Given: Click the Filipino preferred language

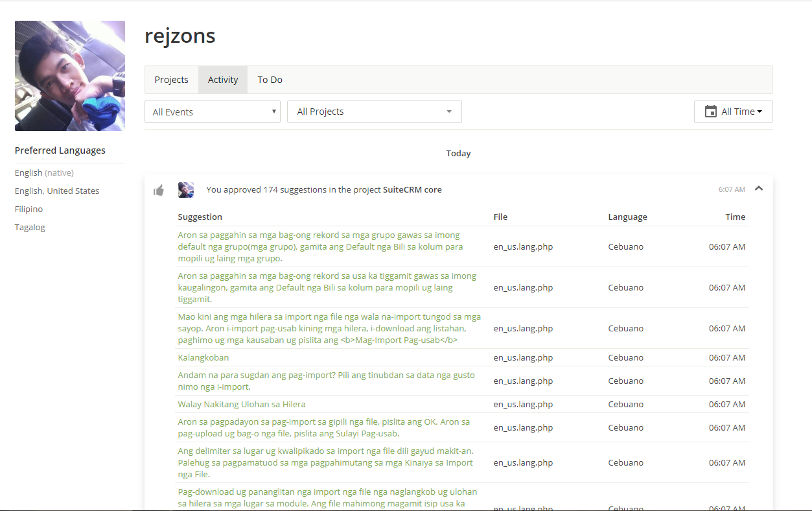Looking at the screenshot, I should point(29,209).
